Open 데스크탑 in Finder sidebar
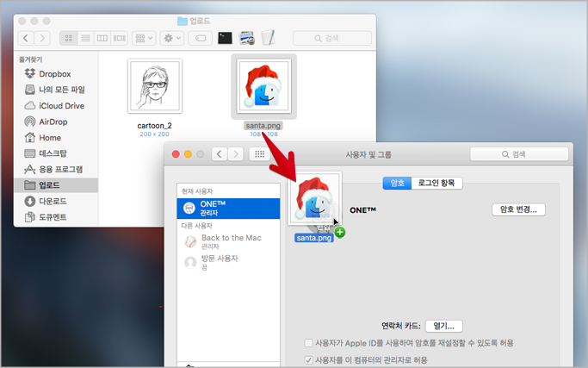This screenshot has width=588, height=368. tap(55, 153)
